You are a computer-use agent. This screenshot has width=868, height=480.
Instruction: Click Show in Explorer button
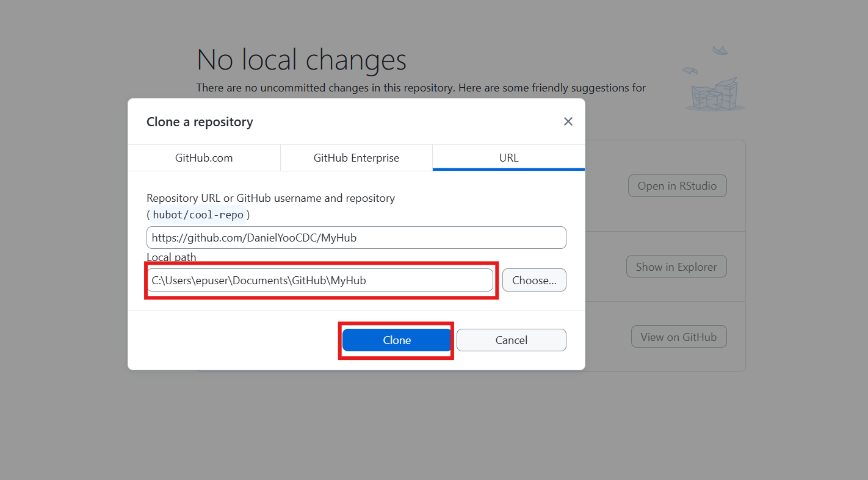[x=676, y=267]
